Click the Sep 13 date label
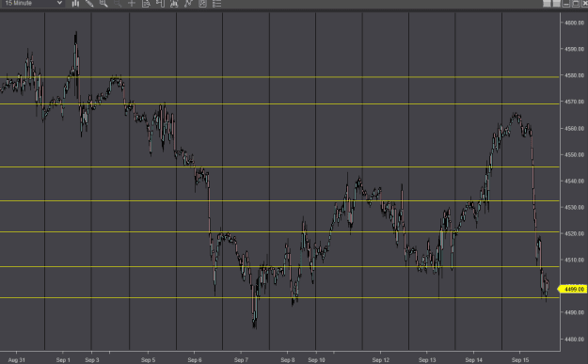The width and height of the screenshot is (588, 364). coord(427,360)
